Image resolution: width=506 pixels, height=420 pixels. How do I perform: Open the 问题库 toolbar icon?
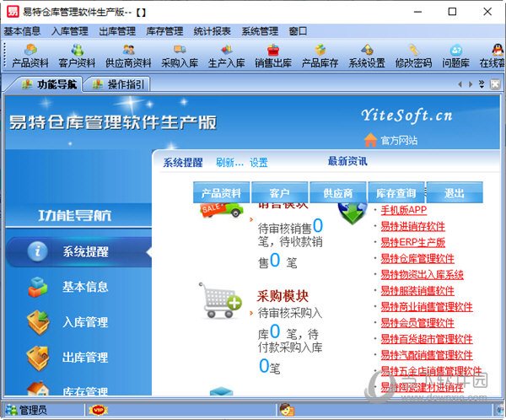(456, 56)
